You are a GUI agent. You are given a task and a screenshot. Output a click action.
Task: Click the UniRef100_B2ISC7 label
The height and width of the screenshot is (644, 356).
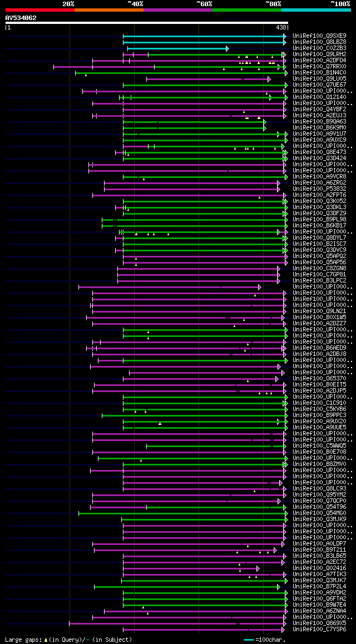coord(319,244)
